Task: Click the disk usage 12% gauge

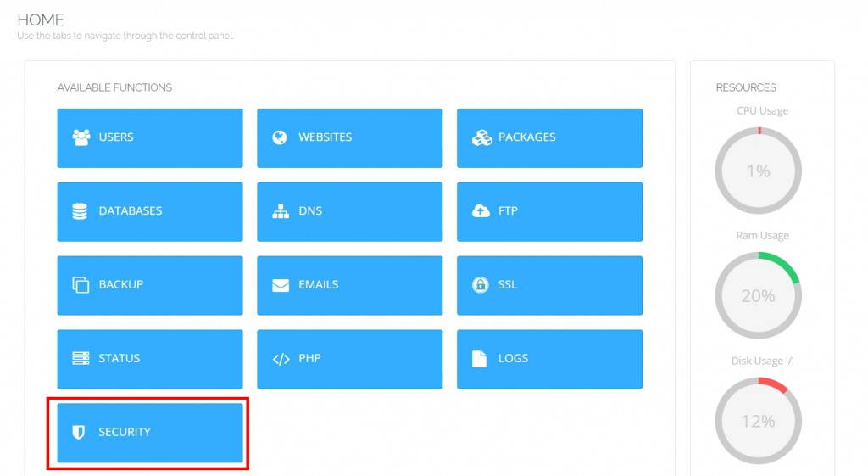Action: coord(759,421)
